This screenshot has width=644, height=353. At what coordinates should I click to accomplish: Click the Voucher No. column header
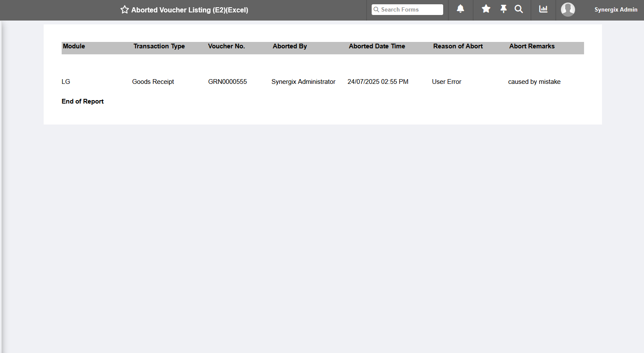227,46
